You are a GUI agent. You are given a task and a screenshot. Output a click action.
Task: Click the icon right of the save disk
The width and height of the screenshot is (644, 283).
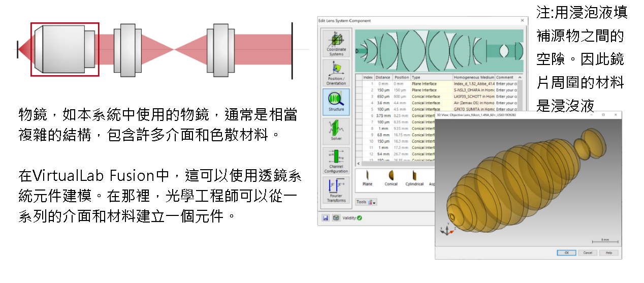(x=336, y=217)
